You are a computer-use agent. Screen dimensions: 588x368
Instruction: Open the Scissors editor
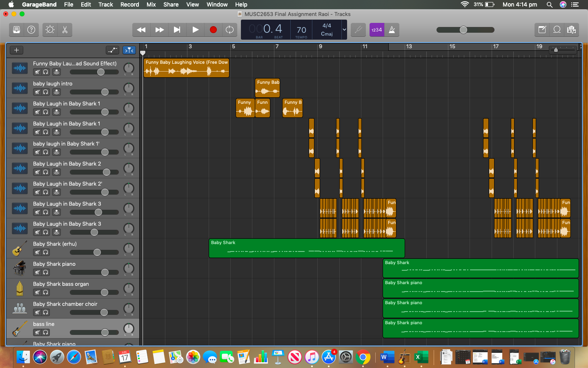point(65,30)
